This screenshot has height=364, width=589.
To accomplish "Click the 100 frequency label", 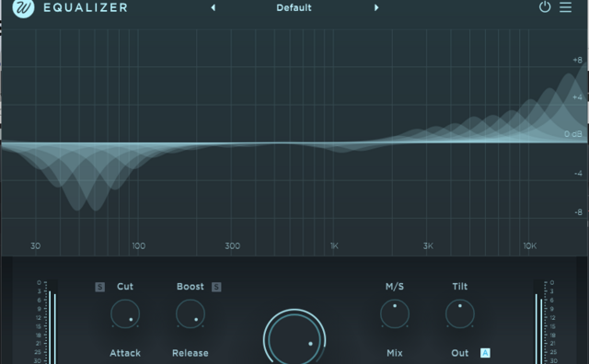I will pos(139,246).
